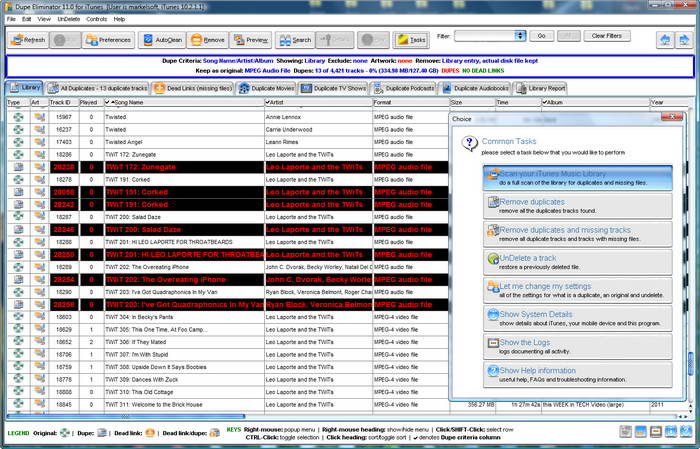This screenshot has width=700, height=449.
Task: Click the Remove toolbar button
Action: point(208,40)
